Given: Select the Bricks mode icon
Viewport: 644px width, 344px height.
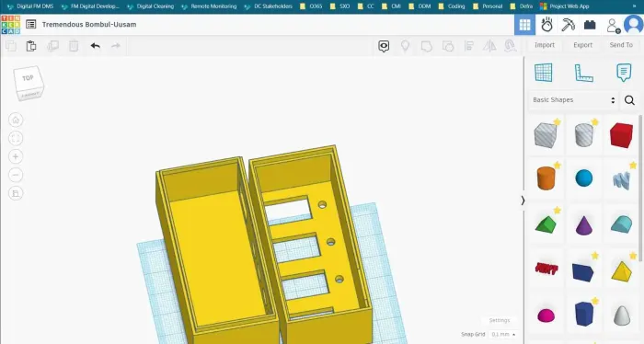Looking at the screenshot, I should point(590,25).
